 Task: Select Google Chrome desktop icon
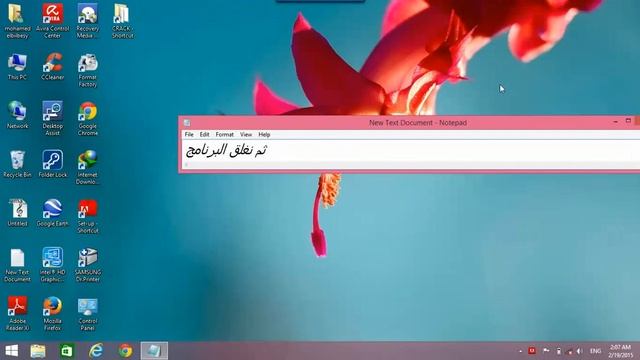(x=88, y=118)
